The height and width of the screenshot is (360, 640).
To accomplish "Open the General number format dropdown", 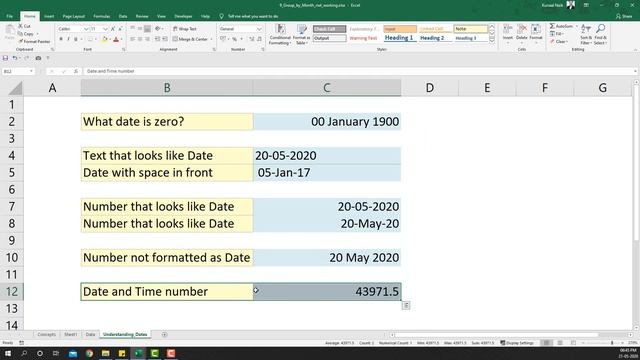I will tap(260, 29).
